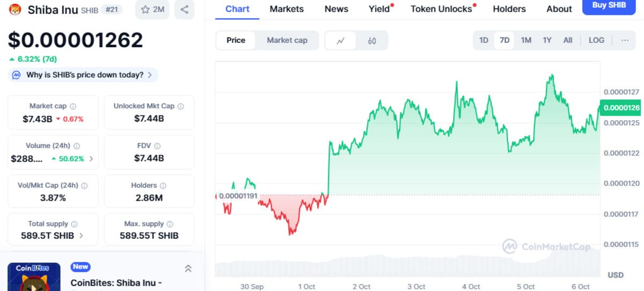This screenshot has height=291, width=644.
Task: Open the Markets tab
Action: coord(287,9)
